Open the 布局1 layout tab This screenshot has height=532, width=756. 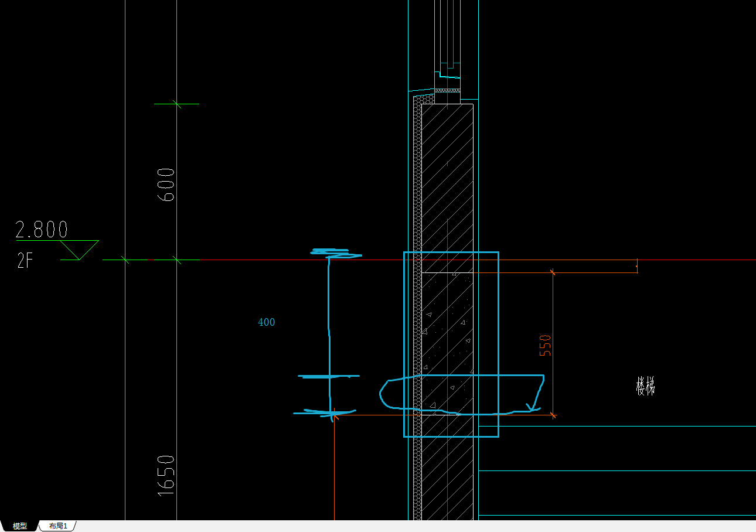point(58,526)
